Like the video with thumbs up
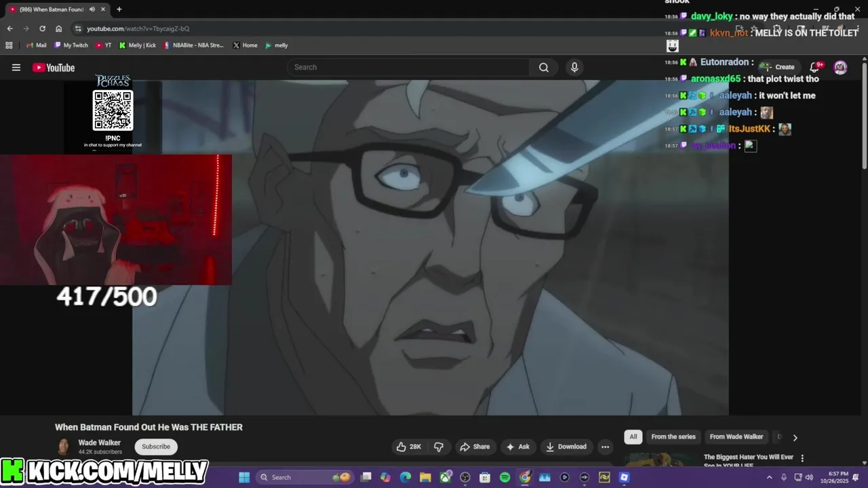868x488 pixels. pyautogui.click(x=409, y=447)
